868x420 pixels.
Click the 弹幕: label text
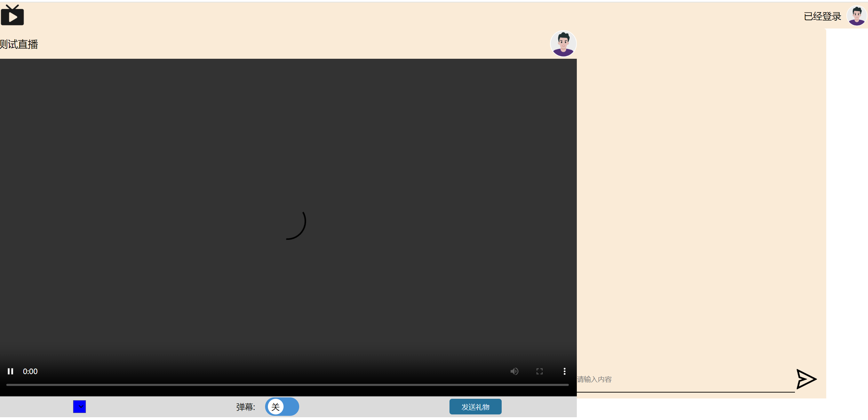(x=246, y=407)
